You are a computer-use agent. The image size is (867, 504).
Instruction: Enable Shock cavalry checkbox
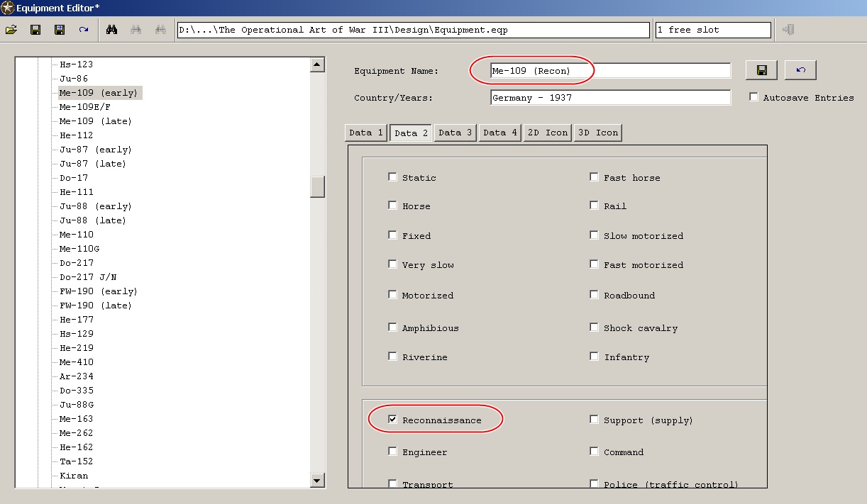tap(594, 327)
